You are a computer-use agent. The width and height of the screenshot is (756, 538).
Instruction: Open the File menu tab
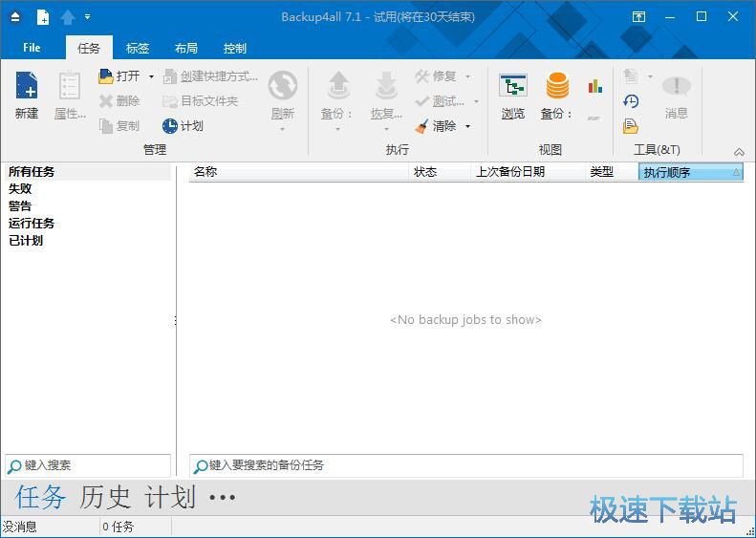pyautogui.click(x=32, y=48)
